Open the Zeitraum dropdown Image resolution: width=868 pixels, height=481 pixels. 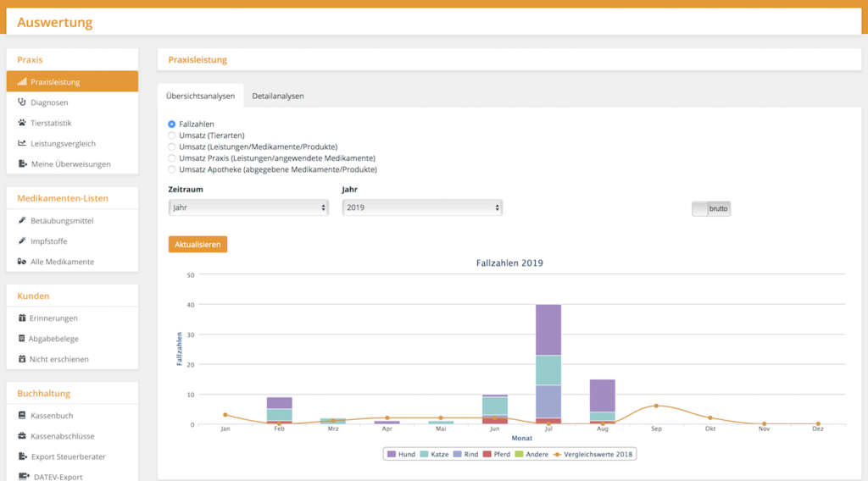[x=248, y=207]
